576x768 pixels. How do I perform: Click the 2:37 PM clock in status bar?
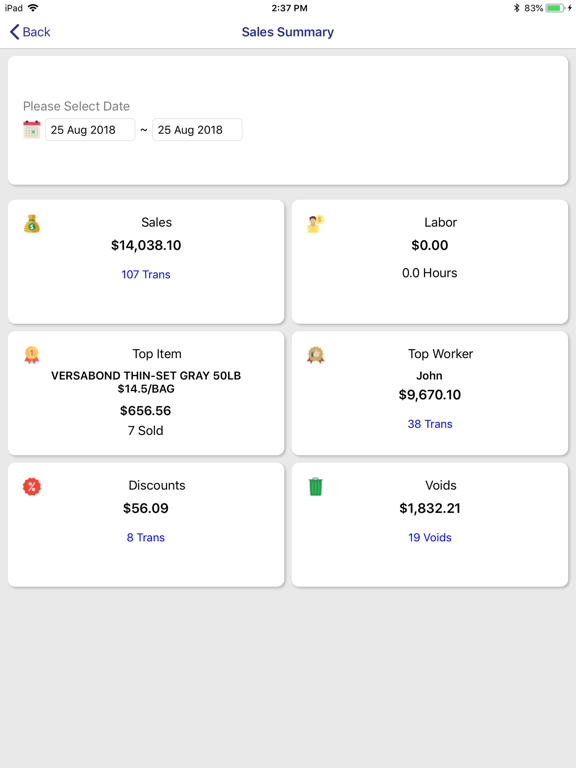pos(289,8)
